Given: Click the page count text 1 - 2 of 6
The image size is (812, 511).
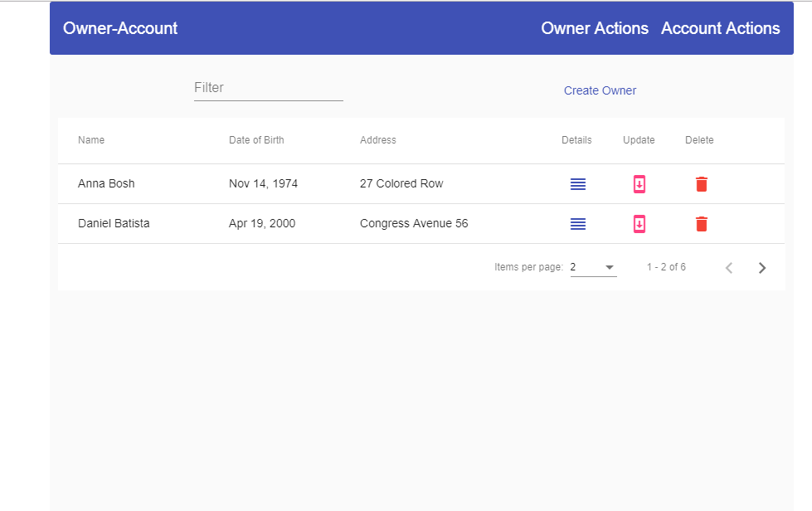Looking at the screenshot, I should tap(667, 266).
